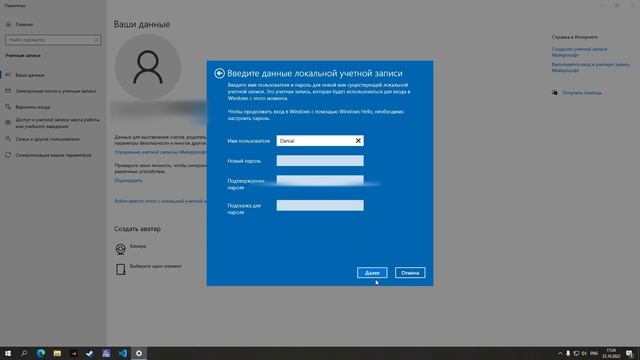Open the dark app icon after File Explorer
The width and height of the screenshot is (640, 360).
pyautogui.click(x=73, y=353)
